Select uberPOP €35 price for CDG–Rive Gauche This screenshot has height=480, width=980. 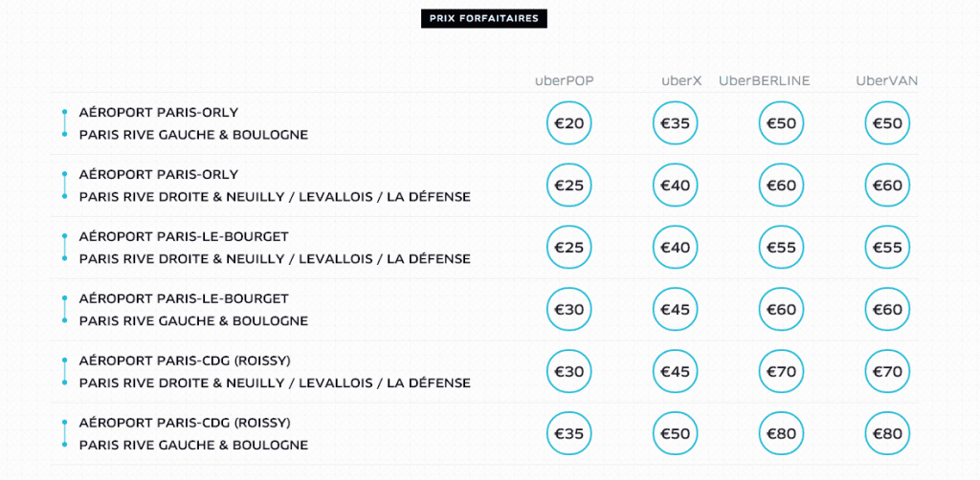569,434
